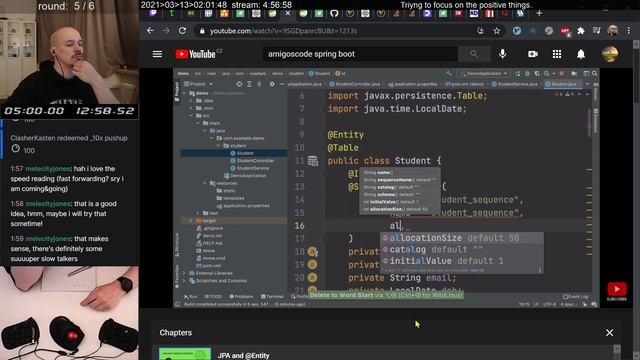The image size is (640, 360).
Task: Select DemoApplication in IDE project tree
Action: click(x=245, y=176)
